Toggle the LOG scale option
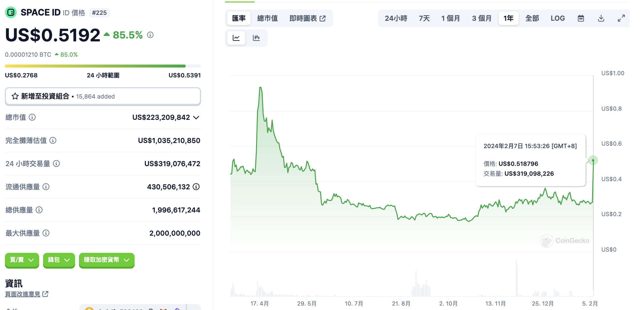 [x=557, y=18]
